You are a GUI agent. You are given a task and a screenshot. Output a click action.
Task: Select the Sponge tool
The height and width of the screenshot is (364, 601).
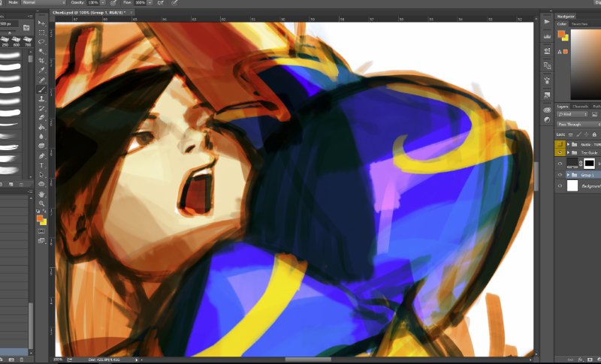tap(41, 146)
